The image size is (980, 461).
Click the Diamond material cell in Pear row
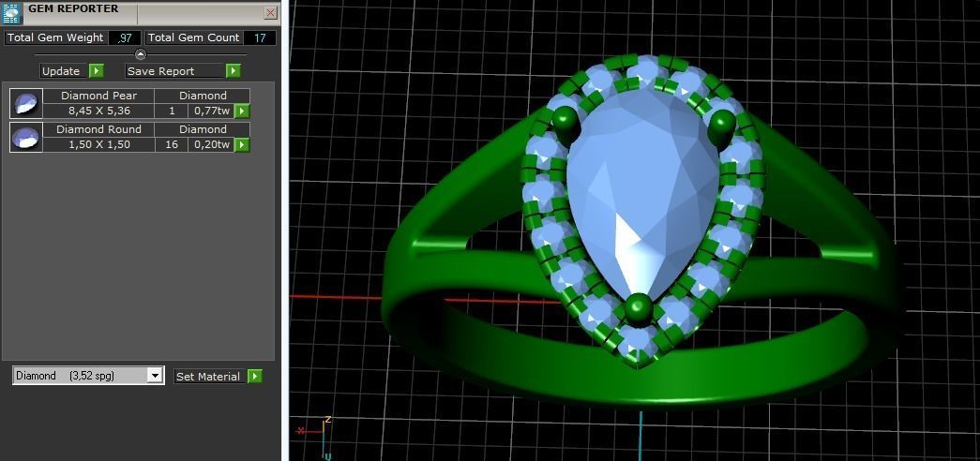(203, 96)
